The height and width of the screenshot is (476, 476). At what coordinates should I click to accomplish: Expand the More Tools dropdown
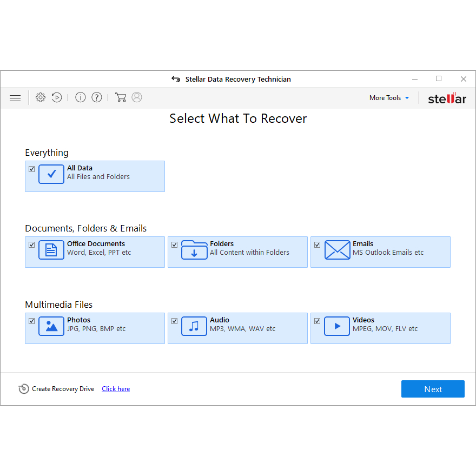coord(389,98)
